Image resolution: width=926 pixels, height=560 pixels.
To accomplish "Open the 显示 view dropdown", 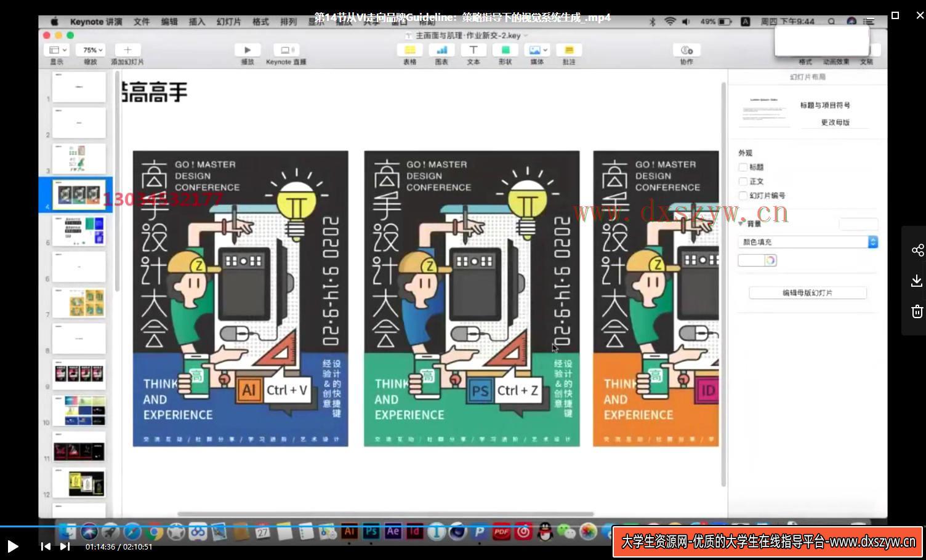I will (57, 50).
